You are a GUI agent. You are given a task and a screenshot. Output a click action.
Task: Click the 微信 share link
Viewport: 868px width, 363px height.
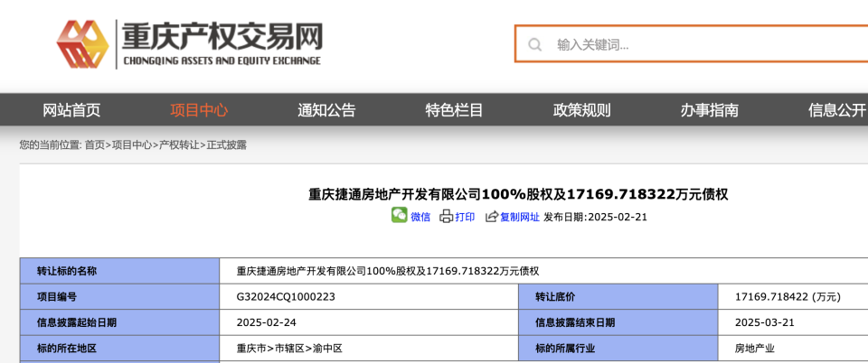point(420,217)
